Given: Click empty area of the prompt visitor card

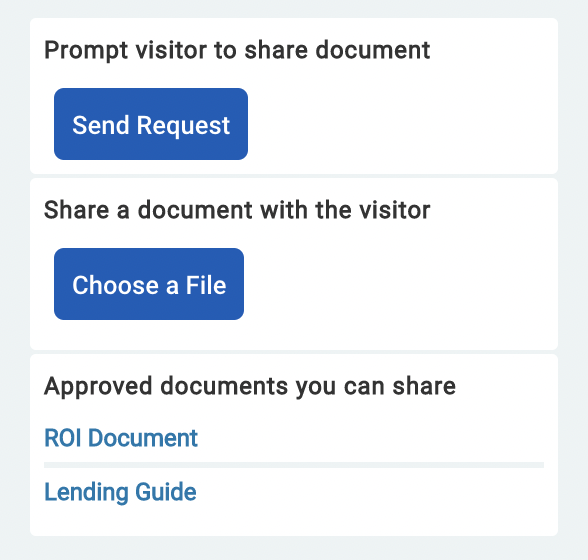Looking at the screenshot, I should tap(401, 124).
